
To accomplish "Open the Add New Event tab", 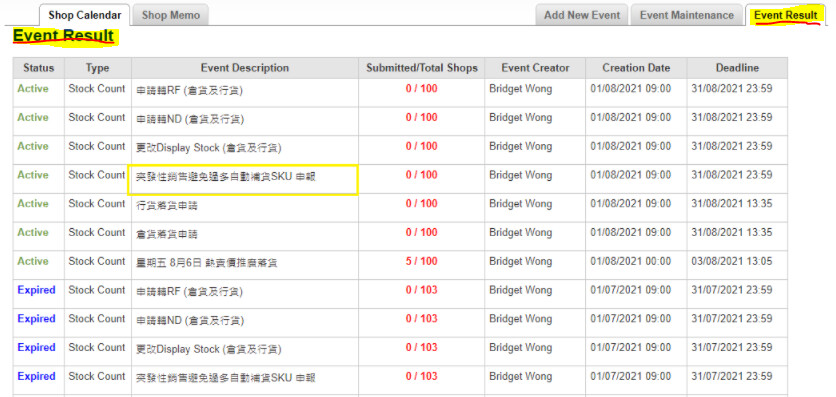I will click(x=582, y=15).
